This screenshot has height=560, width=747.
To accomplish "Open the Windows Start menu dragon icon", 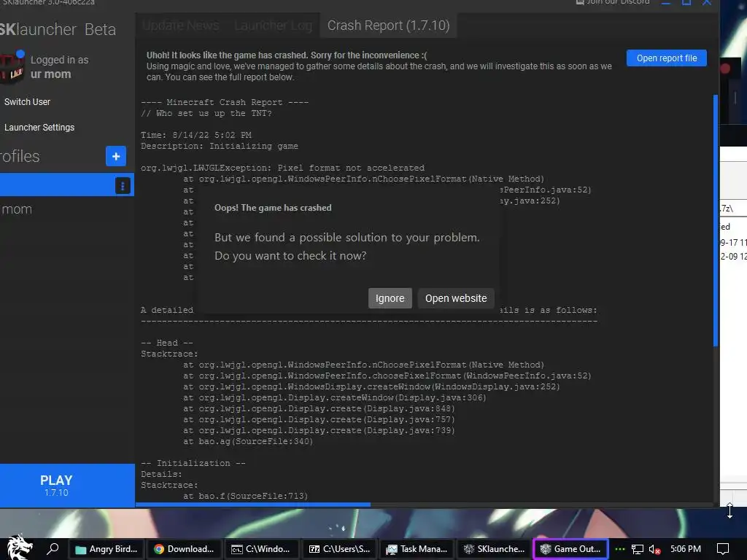I will click(x=19, y=548).
